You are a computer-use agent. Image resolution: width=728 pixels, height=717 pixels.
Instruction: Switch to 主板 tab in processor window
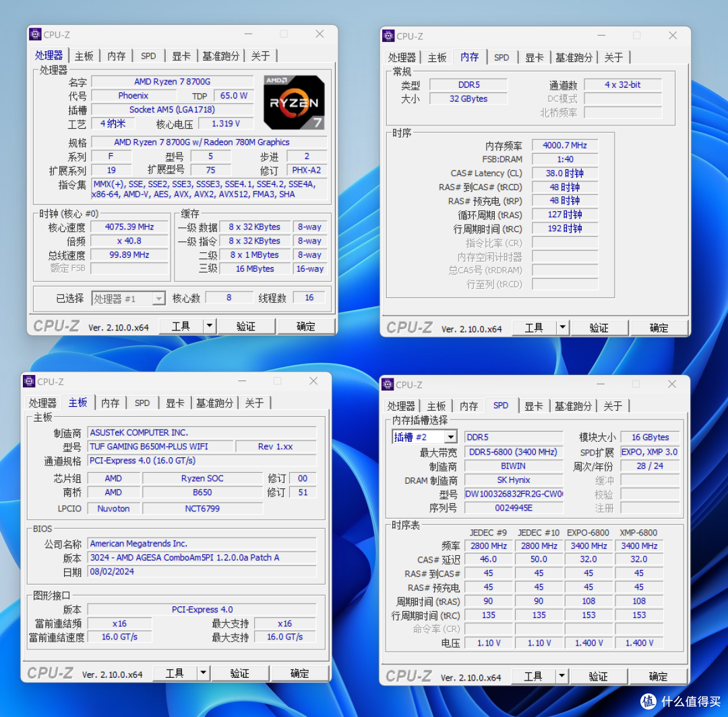point(84,56)
